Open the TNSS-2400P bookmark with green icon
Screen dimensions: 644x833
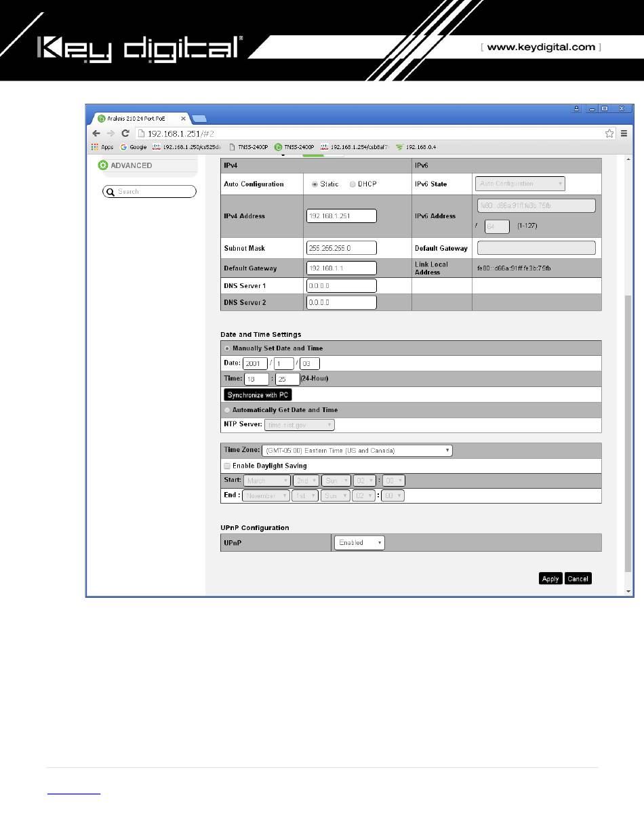coord(295,146)
